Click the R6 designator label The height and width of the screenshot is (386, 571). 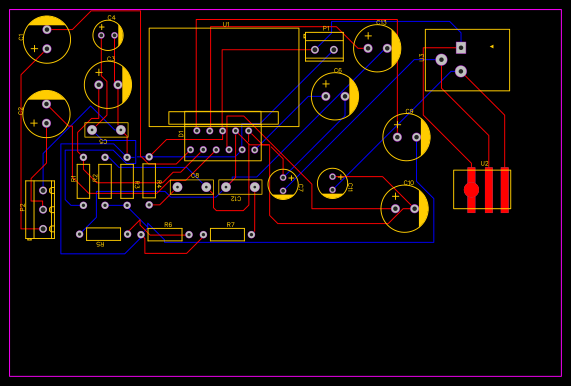tap(168, 225)
